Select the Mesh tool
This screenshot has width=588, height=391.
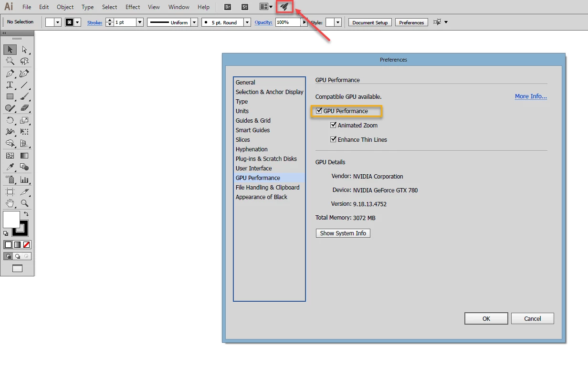point(10,156)
